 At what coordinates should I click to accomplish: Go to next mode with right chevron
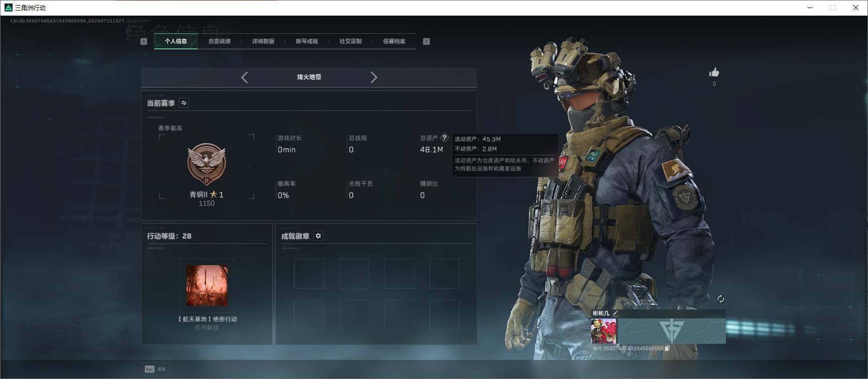click(374, 78)
